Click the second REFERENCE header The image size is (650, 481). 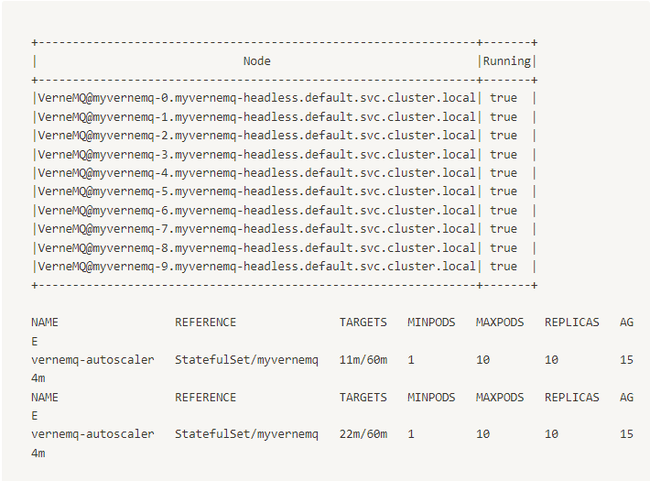[205, 397]
